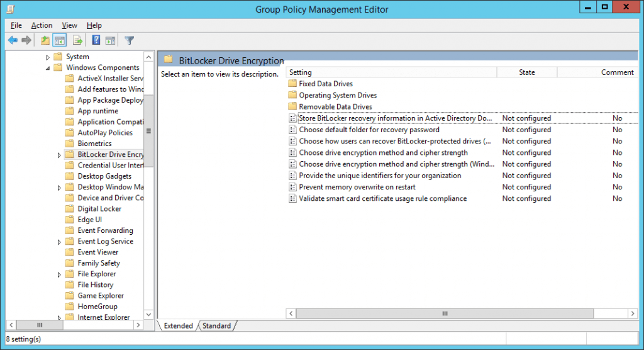Click the Export List toolbar icon
Viewport: 644px width, 350px height.
tap(77, 40)
